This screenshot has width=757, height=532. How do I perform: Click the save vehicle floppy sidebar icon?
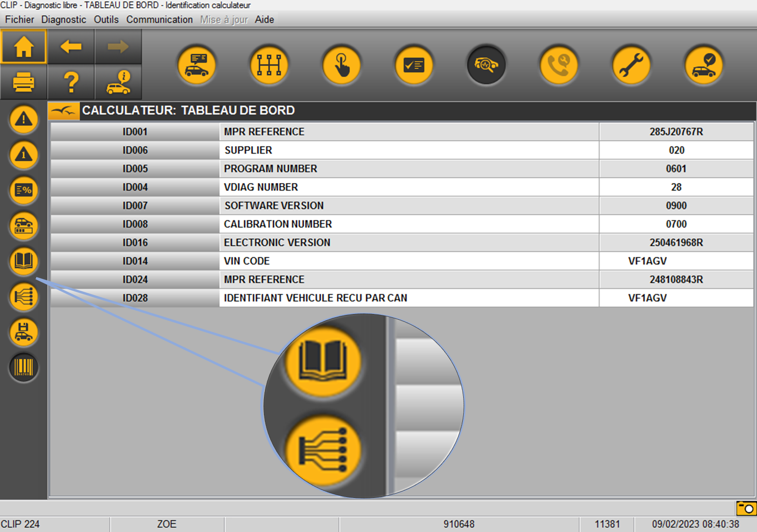point(24,332)
